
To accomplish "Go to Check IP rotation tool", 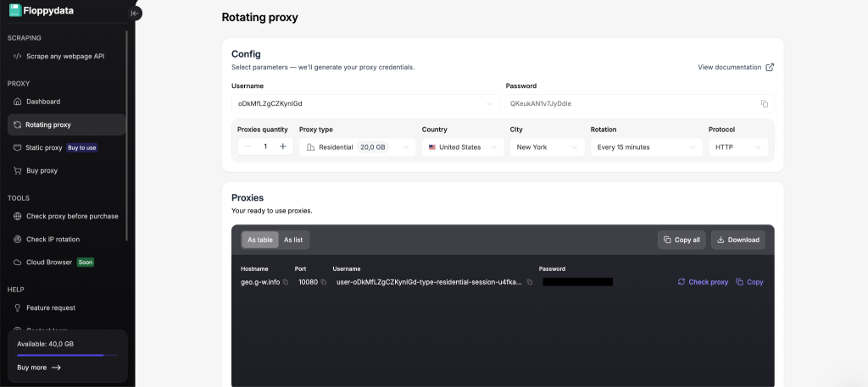I will coord(53,239).
